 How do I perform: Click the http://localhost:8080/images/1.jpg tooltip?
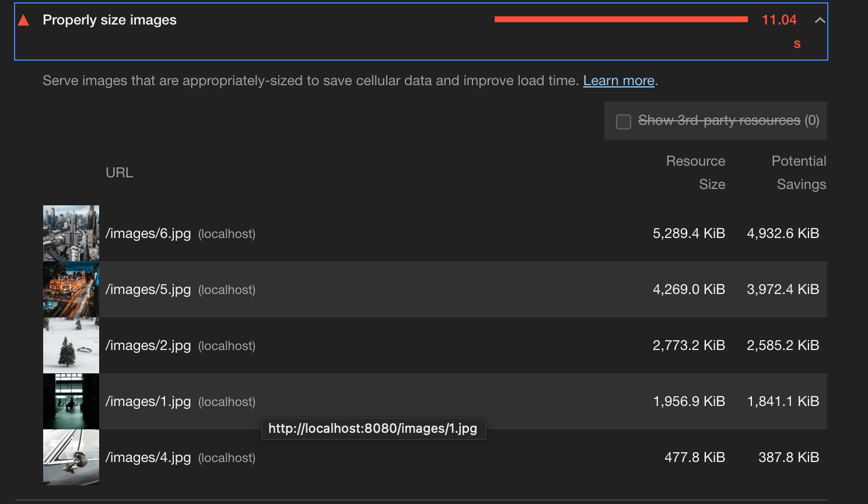click(x=373, y=429)
